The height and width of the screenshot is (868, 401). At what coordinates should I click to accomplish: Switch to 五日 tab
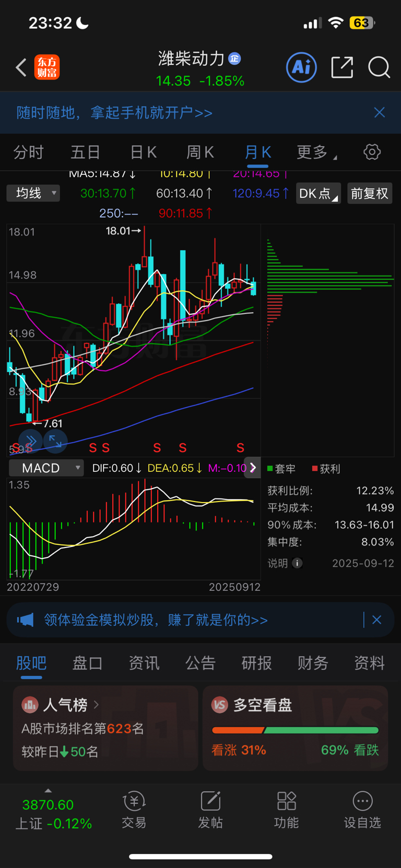tap(86, 152)
